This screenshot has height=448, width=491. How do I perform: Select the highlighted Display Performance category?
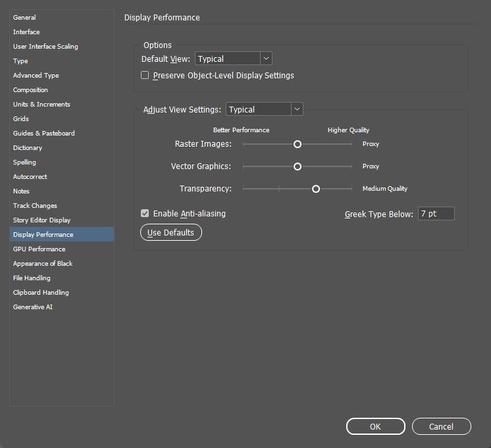click(62, 234)
